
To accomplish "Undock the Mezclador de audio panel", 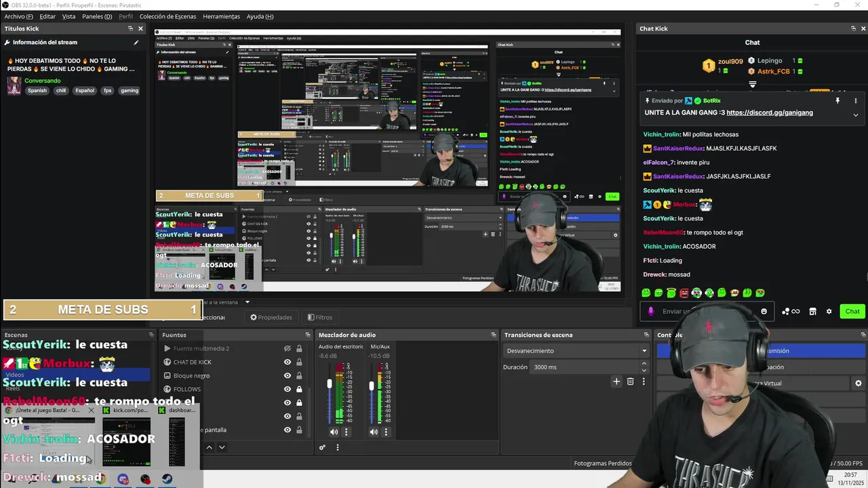I will coord(493,335).
